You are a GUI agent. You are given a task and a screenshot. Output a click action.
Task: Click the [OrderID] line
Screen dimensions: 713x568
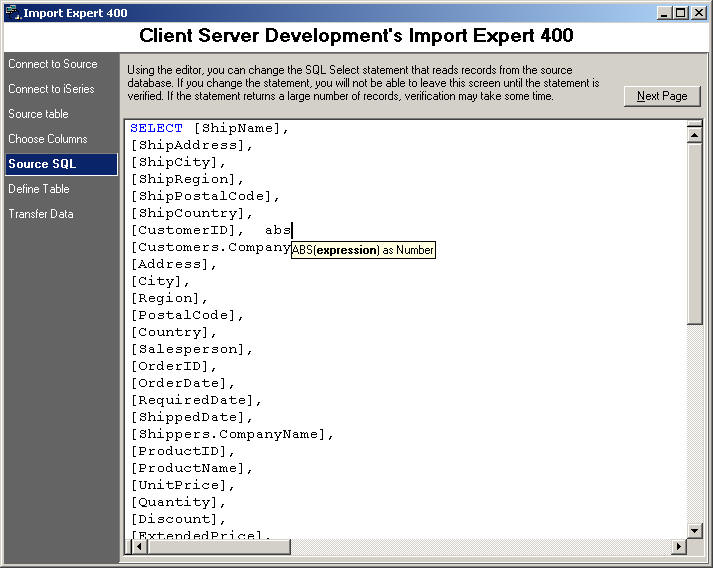tap(173, 367)
